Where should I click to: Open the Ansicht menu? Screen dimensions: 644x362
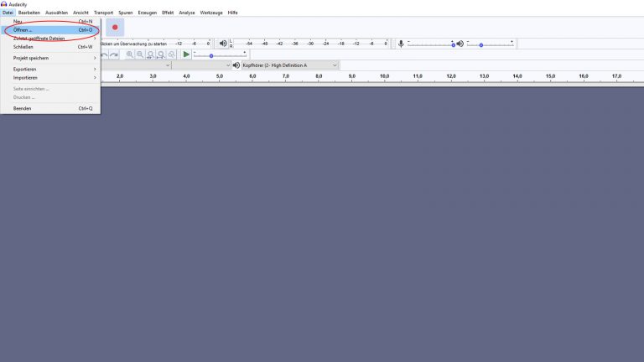click(80, 13)
